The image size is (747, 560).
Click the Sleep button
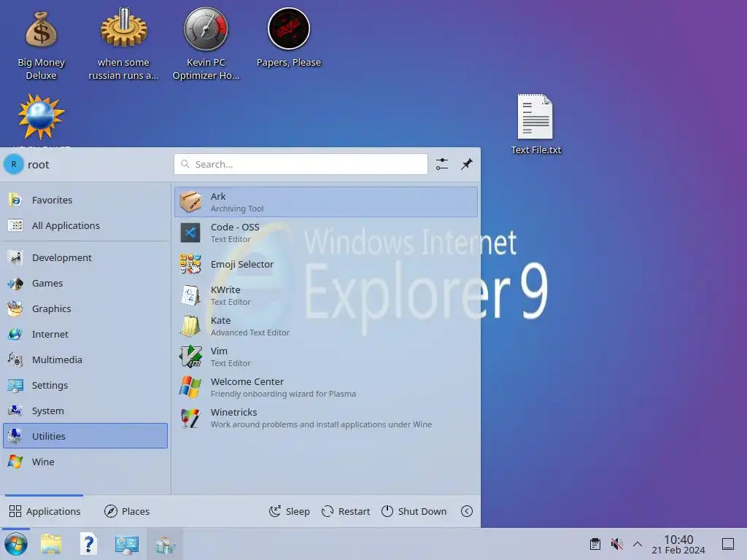(x=289, y=511)
